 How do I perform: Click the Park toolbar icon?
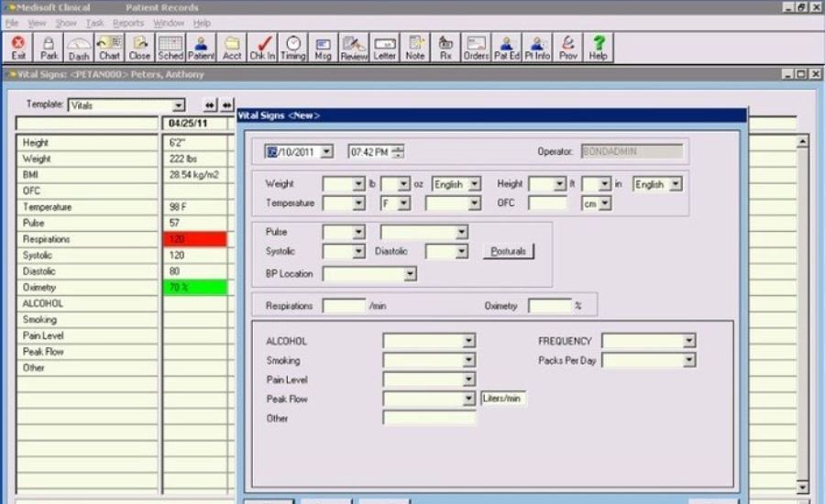[x=49, y=48]
